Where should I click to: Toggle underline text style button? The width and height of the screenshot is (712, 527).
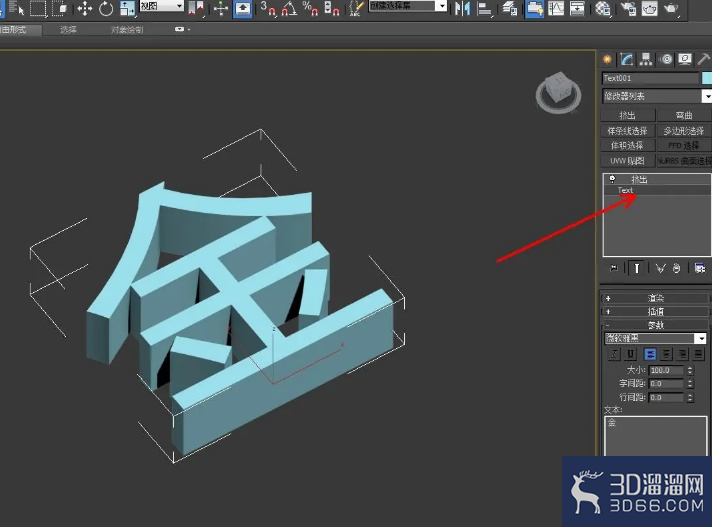pyautogui.click(x=630, y=354)
